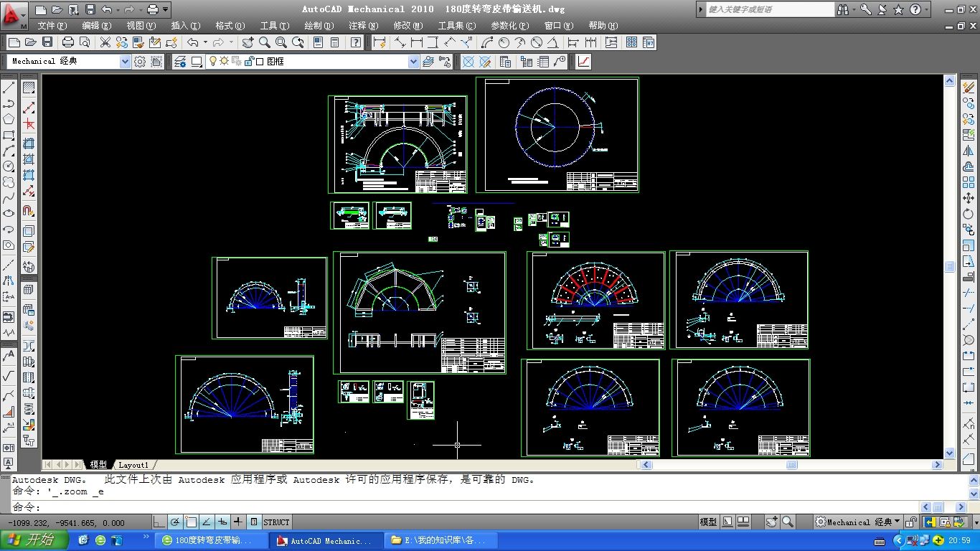Screen dimensions: 980x551
Task: Expand the help options dropdown arrow
Action: [926, 10]
